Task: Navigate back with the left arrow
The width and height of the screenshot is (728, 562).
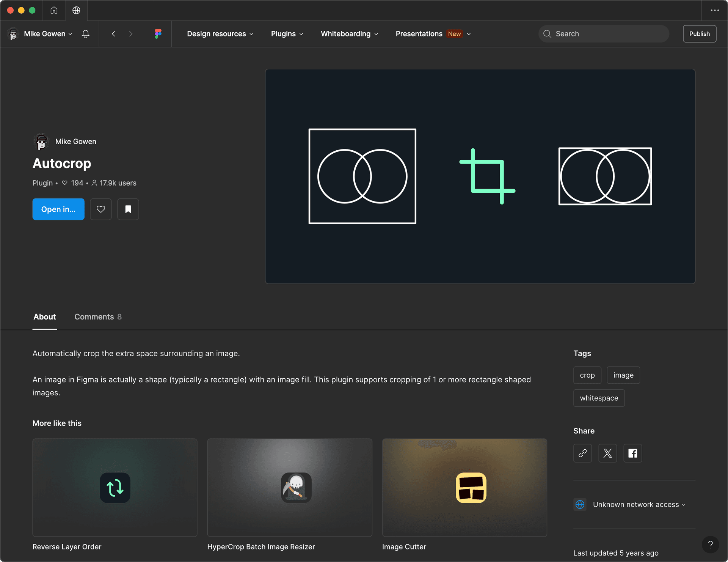Action: 113,34
